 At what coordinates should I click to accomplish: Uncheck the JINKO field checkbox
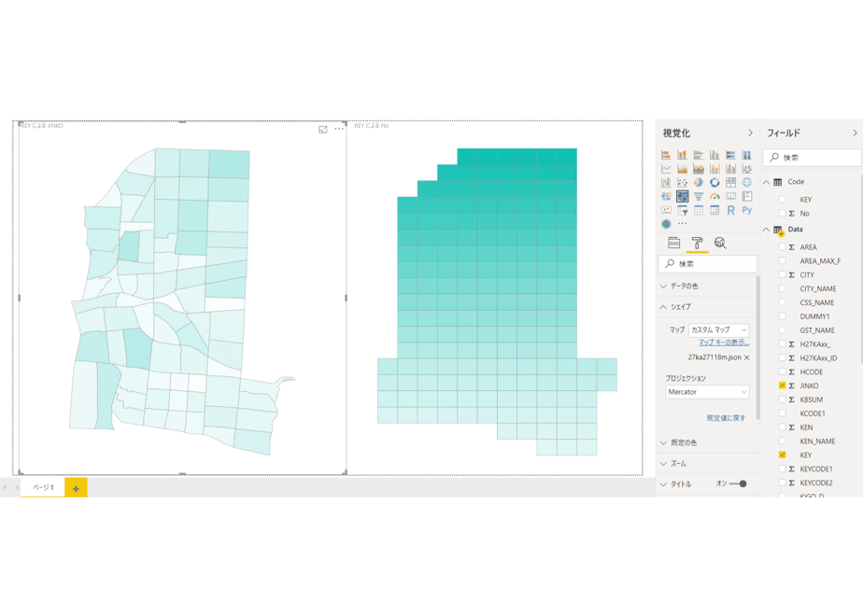tap(782, 385)
